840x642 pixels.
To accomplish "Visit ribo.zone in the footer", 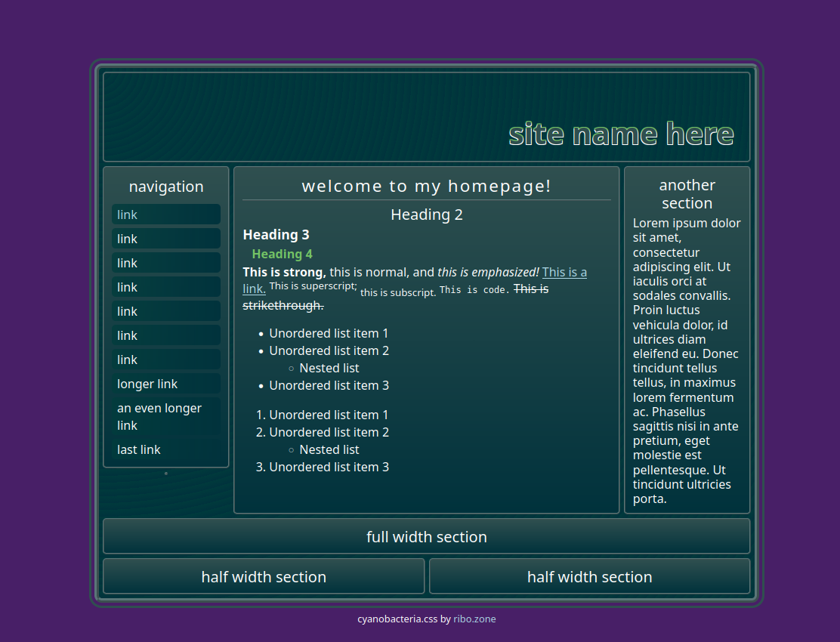I will click(474, 619).
